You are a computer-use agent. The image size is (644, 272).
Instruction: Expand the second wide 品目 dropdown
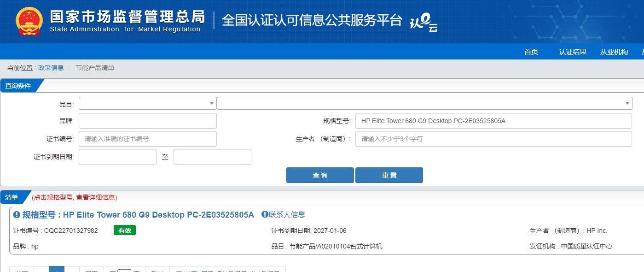(x=424, y=103)
